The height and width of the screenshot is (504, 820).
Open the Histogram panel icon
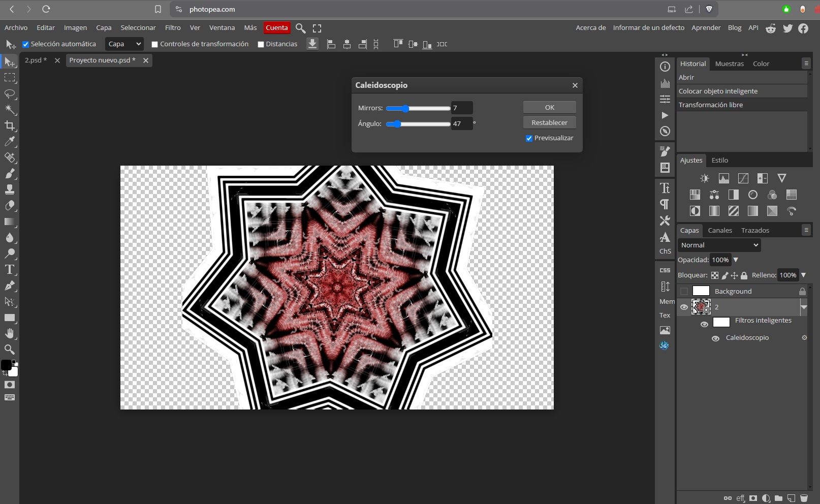[x=665, y=83]
